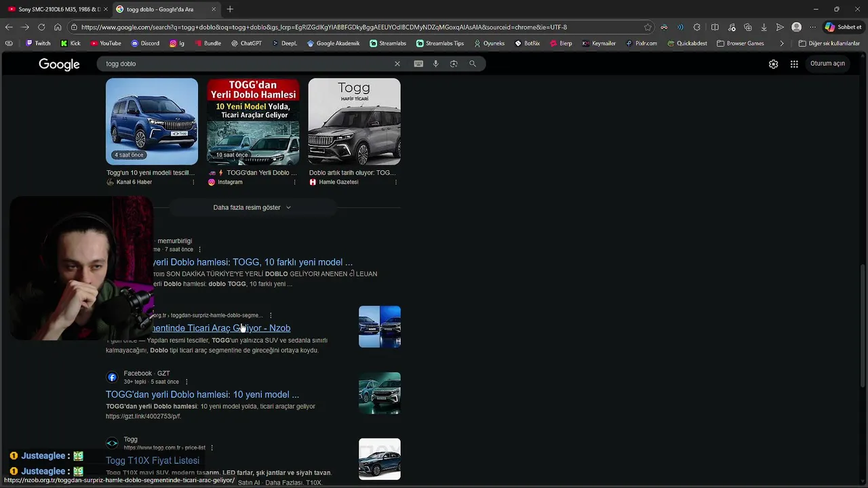The height and width of the screenshot is (488, 868).
Task: Open the Ticari Araç Geliyor - Nzob result
Action: 221,328
